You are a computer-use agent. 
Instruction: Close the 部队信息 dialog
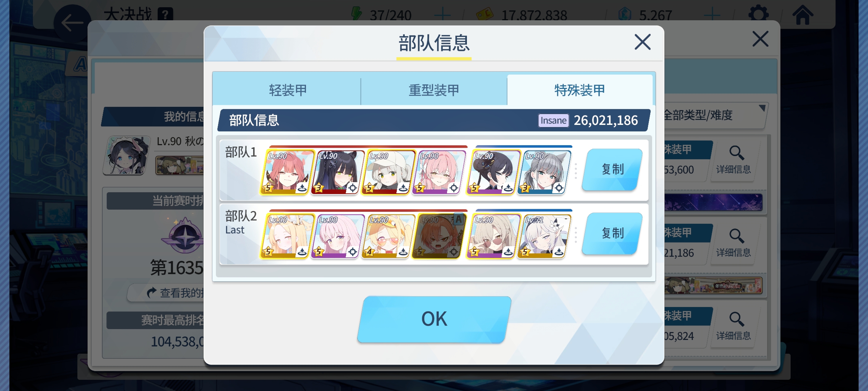point(642,42)
